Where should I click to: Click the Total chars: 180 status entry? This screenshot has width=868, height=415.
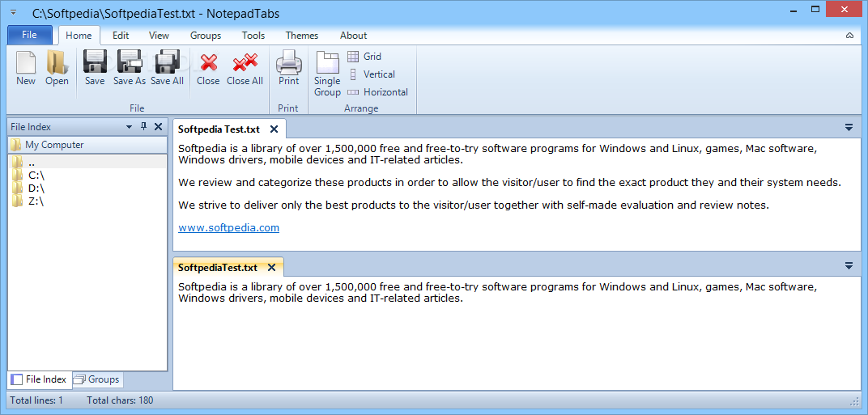pyautogui.click(x=120, y=400)
